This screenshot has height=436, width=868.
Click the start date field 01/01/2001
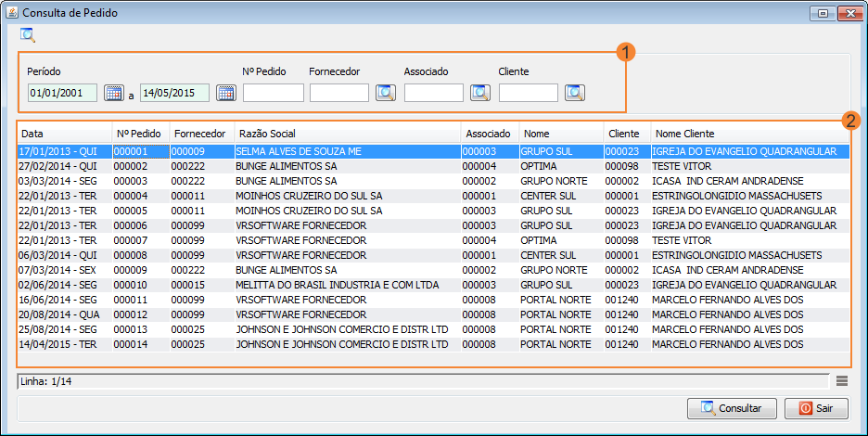pos(62,93)
